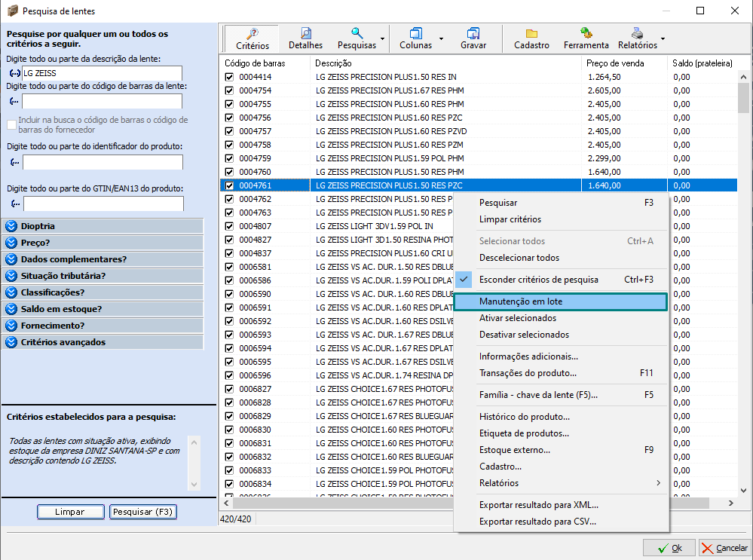Viewport: 753px width, 560px height.
Task: Sort by the Código de barras column header
Action: [x=265, y=63]
